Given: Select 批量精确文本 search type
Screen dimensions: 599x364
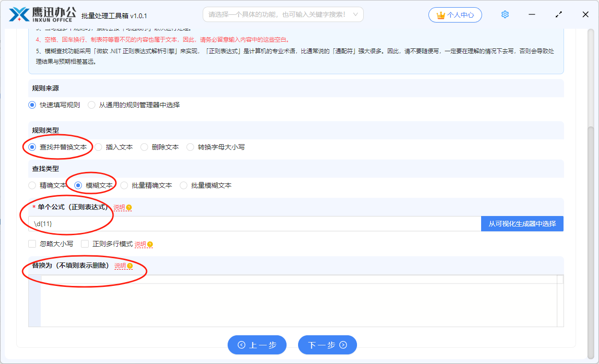Looking at the screenshot, I should [x=146, y=185].
